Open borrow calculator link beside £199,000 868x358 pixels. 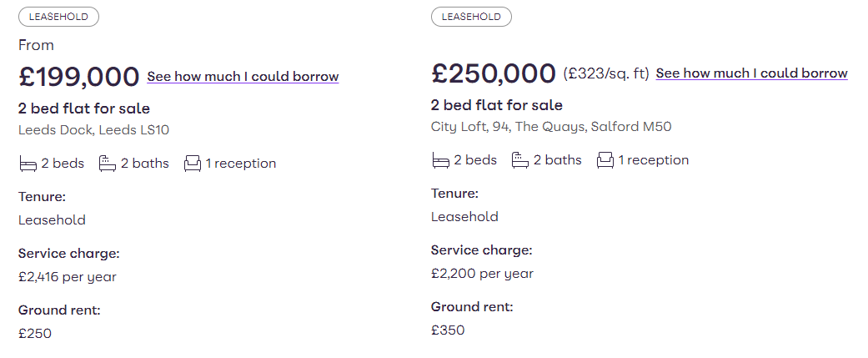pyautogui.click(x=243, y=77)
